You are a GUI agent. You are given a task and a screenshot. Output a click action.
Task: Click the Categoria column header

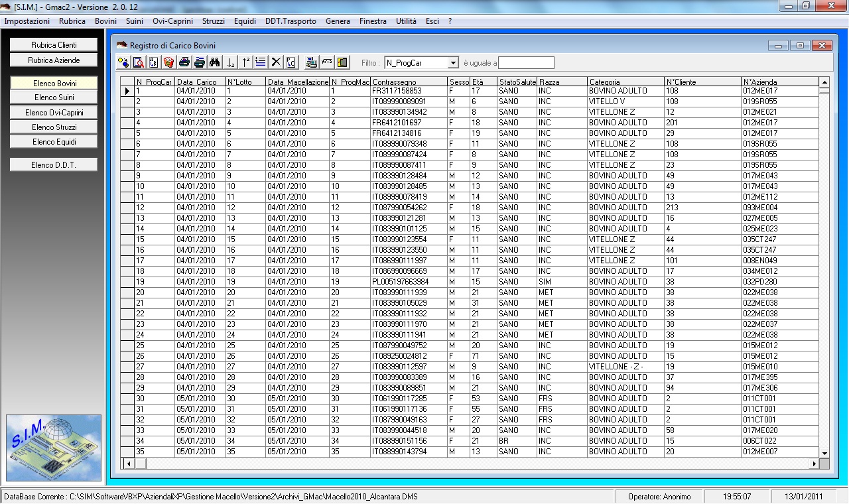click(625, 82)
